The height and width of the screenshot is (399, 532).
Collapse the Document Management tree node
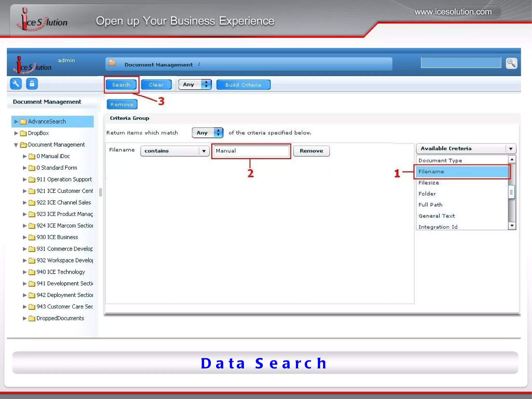pos(16,145)
